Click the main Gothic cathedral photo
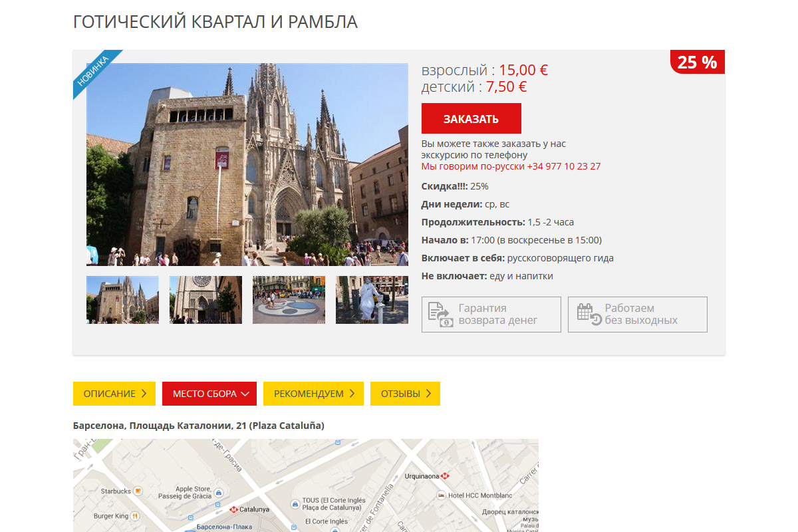 [x=247, y=164]
